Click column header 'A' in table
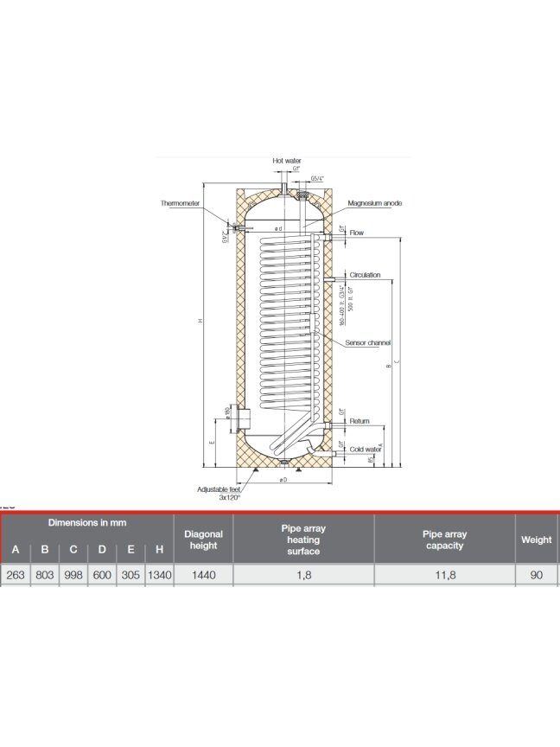The image size is (560, 747). (x=16, y=549)
